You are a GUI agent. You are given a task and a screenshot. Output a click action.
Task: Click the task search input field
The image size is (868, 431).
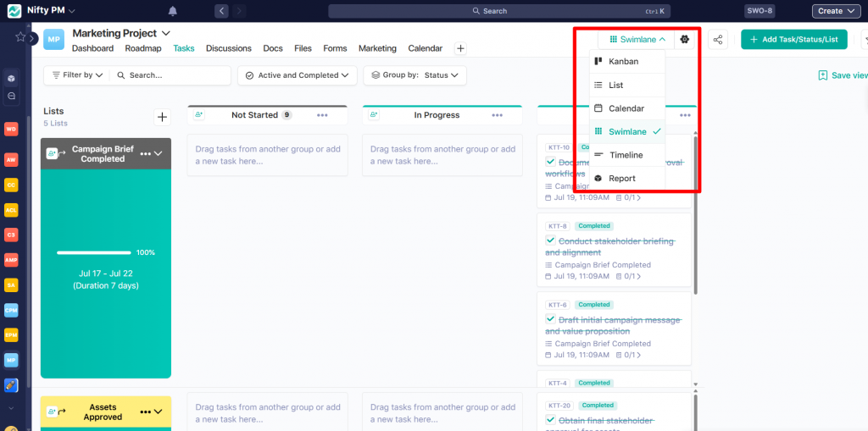tap(174, 75)
